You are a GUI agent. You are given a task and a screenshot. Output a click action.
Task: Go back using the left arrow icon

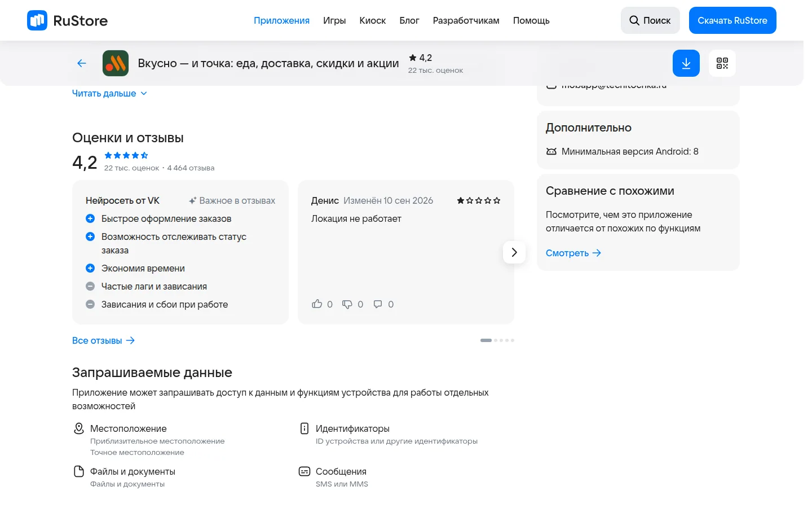click(x=82, y=63)
